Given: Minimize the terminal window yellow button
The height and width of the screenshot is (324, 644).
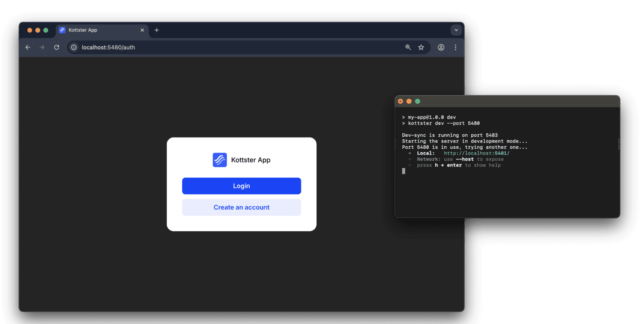Looking at the screenshot, I should click(x=409, y=101).
